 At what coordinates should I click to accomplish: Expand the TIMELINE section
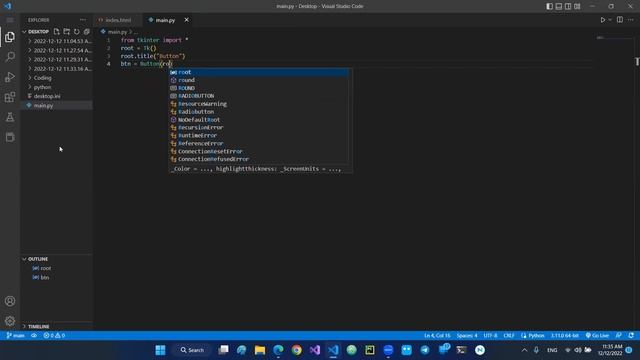tap(57, 327)
